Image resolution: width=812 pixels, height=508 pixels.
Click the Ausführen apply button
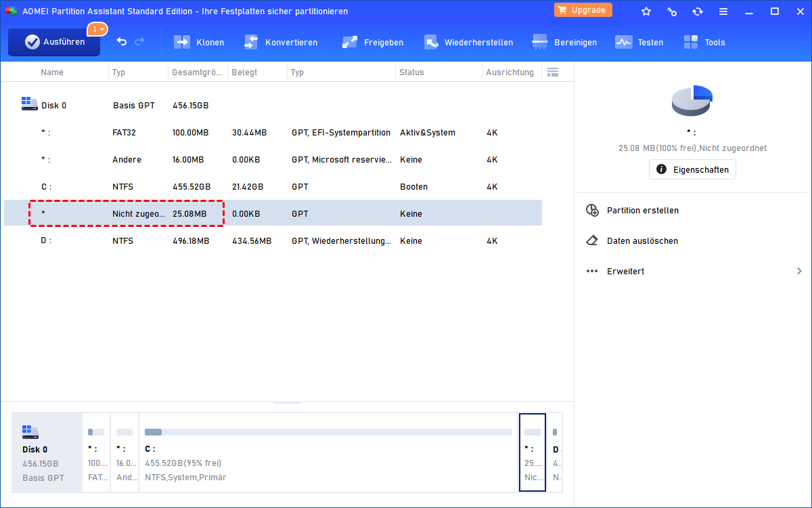coord(54,42)
